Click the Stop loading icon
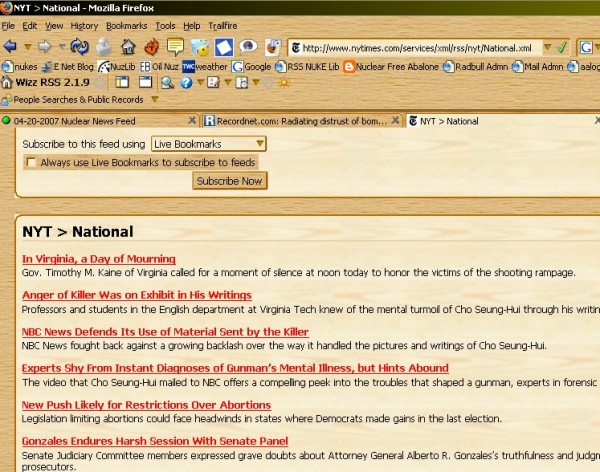Viewport: 600px width, 472px height. click(x=104, y=47)
